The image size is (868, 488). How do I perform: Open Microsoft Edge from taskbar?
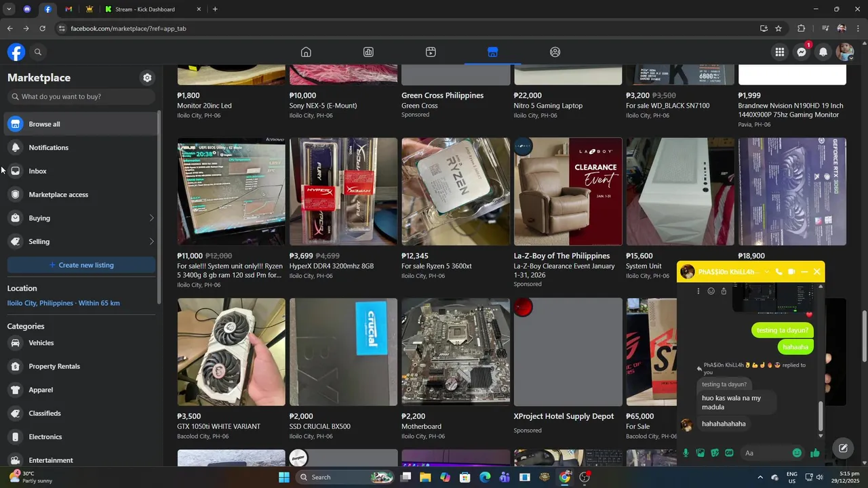[485, 477]
